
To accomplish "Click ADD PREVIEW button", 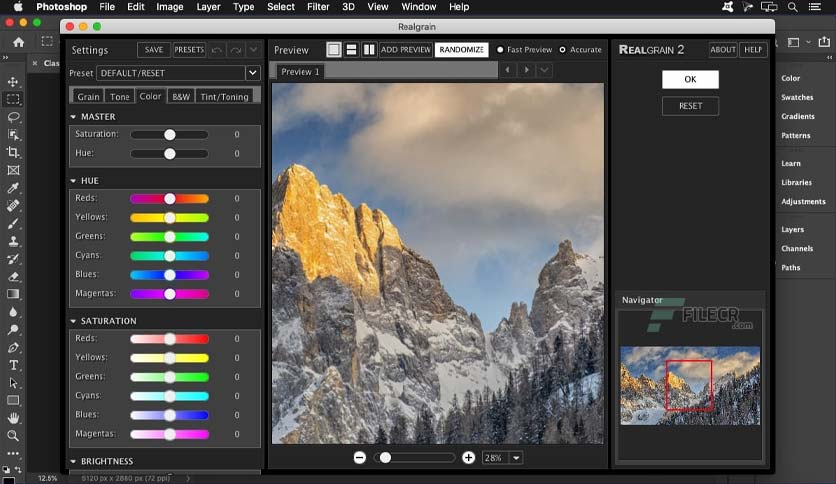I will (406, 50).
